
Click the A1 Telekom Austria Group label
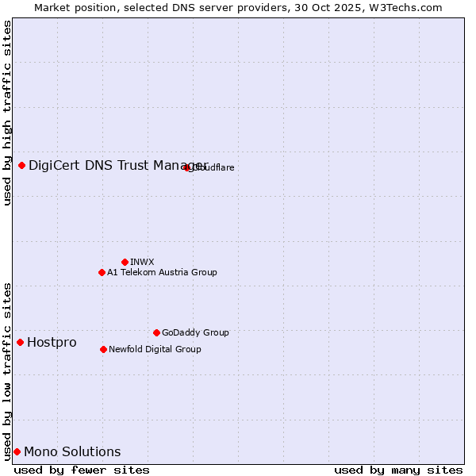coord(162,272)
